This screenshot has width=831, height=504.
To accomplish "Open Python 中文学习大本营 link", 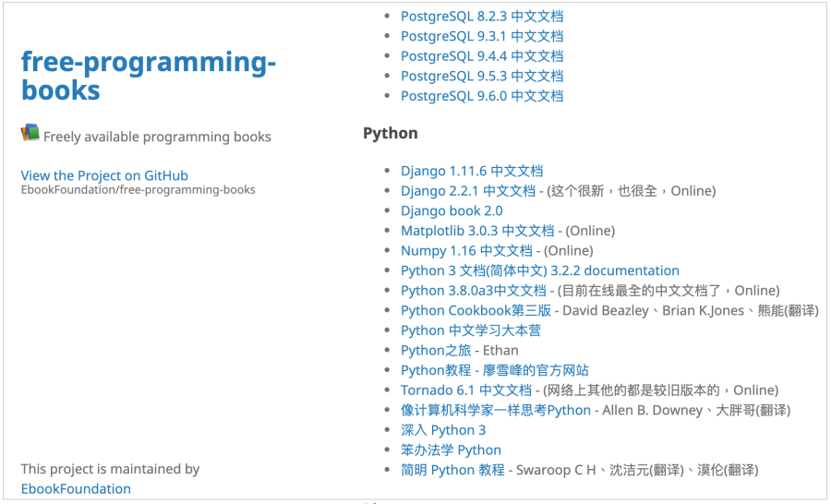I will coord(471,330).
